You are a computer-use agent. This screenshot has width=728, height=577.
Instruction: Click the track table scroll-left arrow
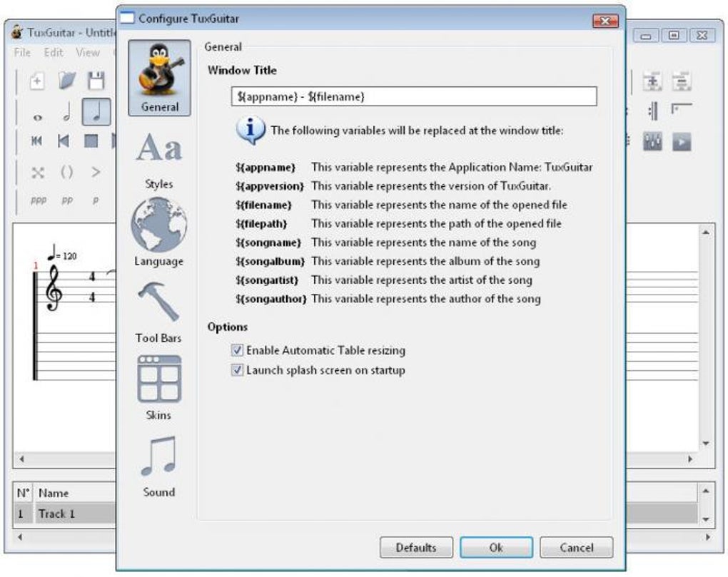click(20, 537)
